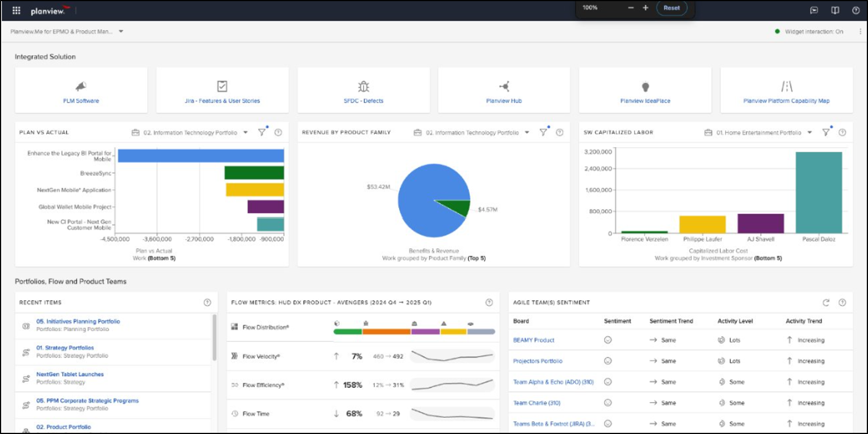The image size is (868, 434).
Task: Open SFDC - Defects tile
Action: [x=363, y=90]
